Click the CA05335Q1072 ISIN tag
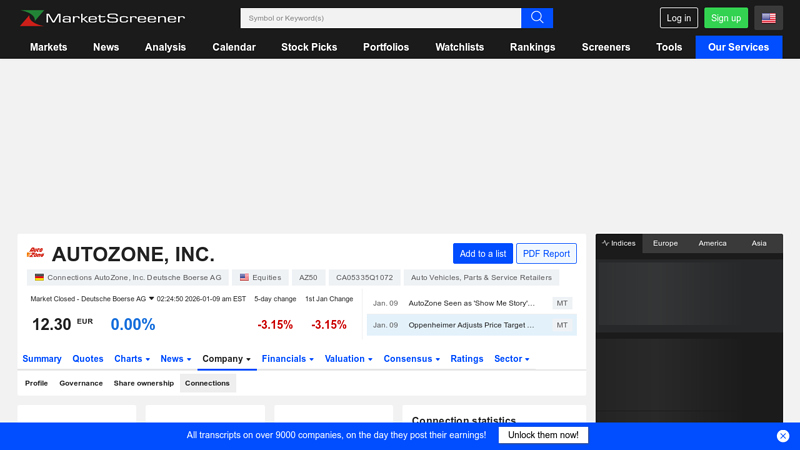The height and width of the screenshot is (450, 800). click(364, 278)
